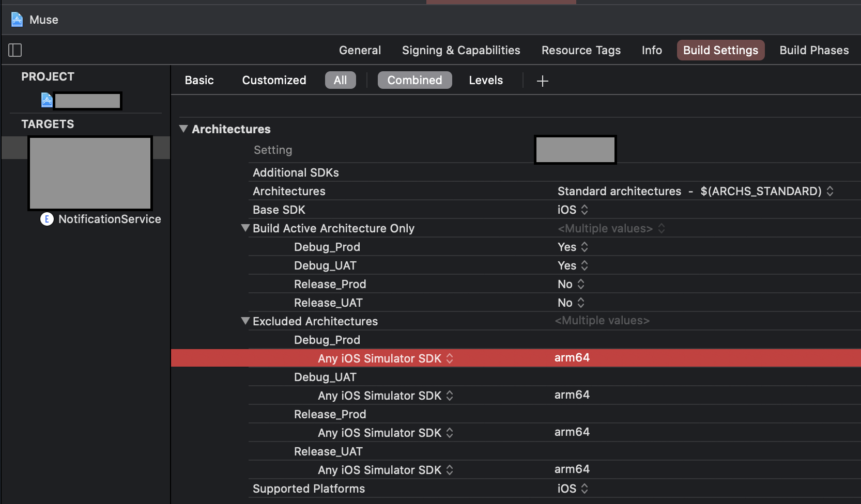
Task: Click the project file icon under PROJECT
Action: pyautogui.click(x=47, y=100)
